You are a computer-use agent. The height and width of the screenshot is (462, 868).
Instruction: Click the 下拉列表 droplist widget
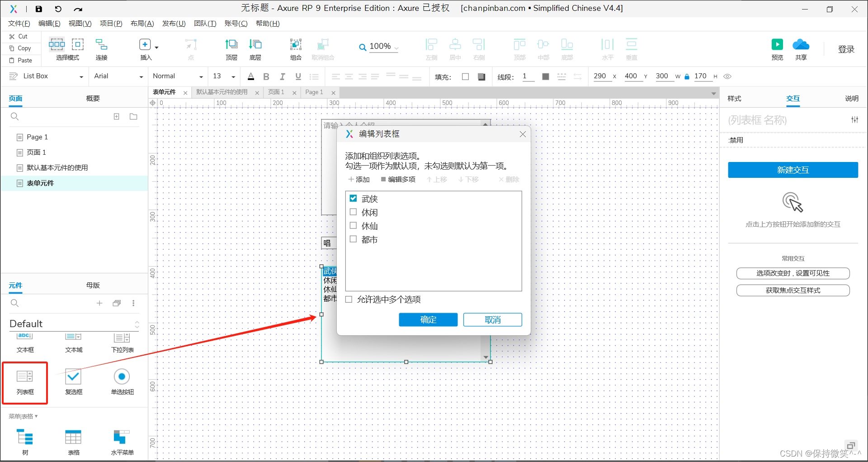pyautogui.click(x=122, y=343)
